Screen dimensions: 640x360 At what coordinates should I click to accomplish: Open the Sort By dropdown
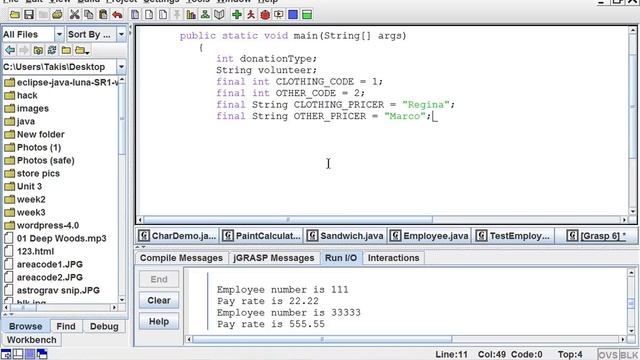click(121, 34)
